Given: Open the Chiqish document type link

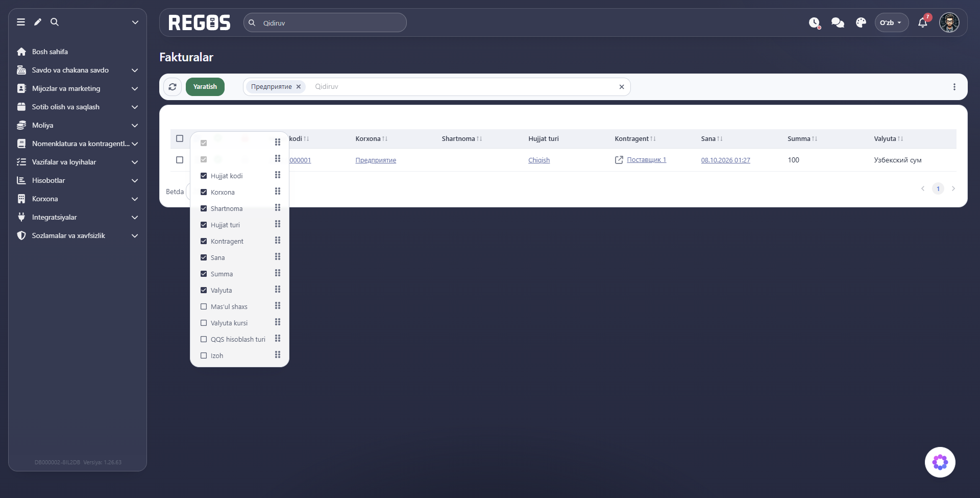Looking at the screenshot, I should [539, 160].
